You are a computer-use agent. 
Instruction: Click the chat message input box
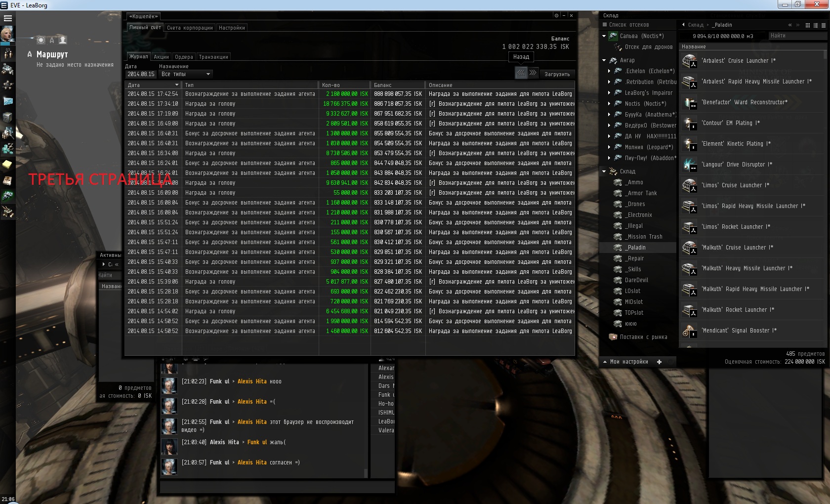click(x=277, y=487)
